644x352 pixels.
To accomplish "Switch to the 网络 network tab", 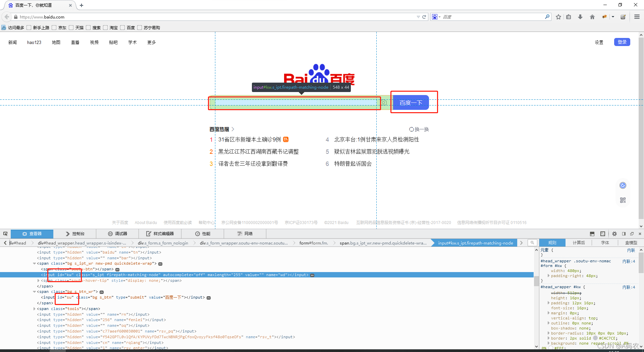I will (245, 234).
